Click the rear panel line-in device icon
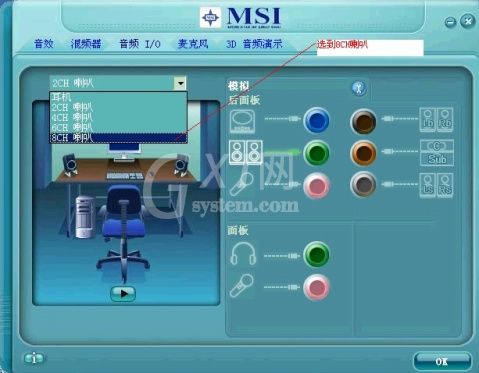Viewport: 479px width, 373px height. point(243,121)
